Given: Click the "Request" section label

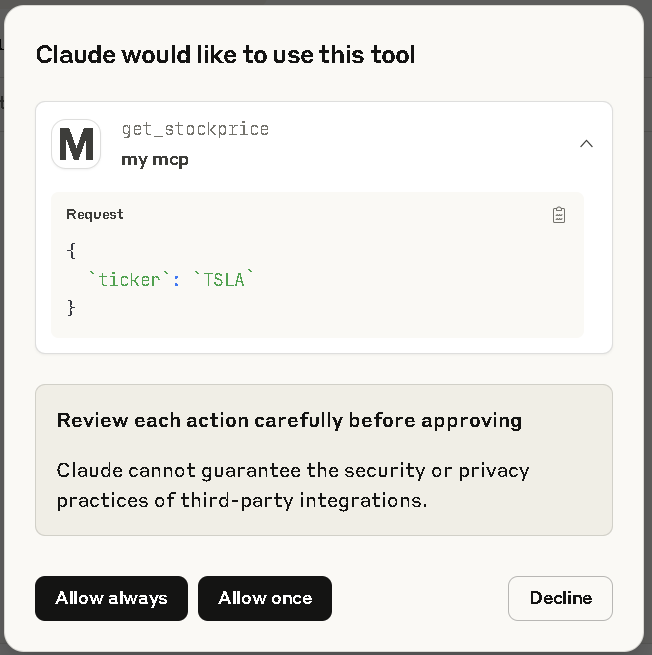Looking at the screenshot, I should tap(95, 214).
